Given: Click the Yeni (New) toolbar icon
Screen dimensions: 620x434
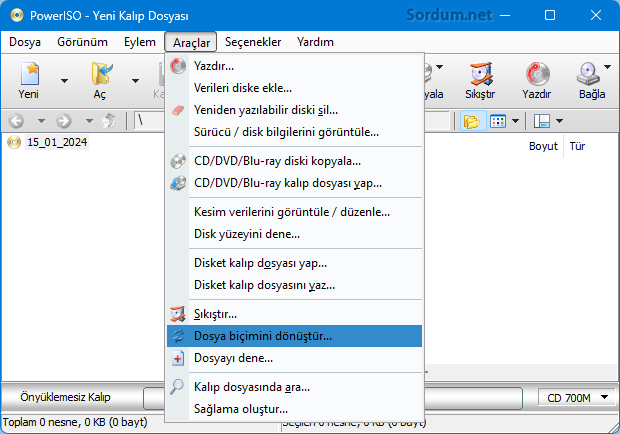Looking at the screenshot, I should pos(29,74).
